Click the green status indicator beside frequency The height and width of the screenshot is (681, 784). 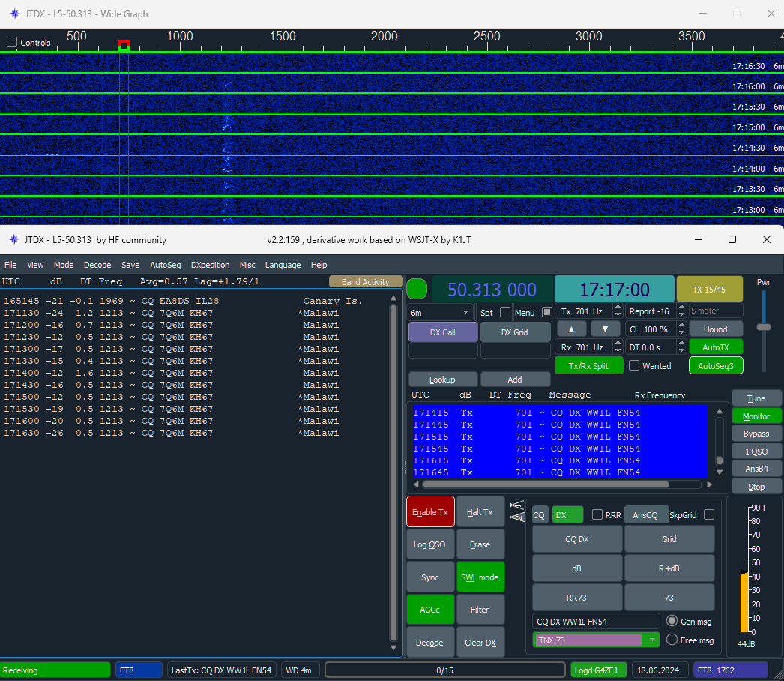click(417, 289)
